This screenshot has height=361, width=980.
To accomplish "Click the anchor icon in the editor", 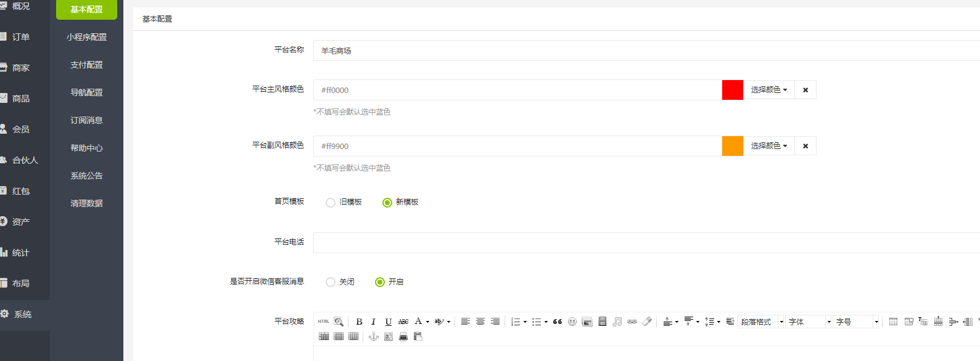I will [373, 336].
